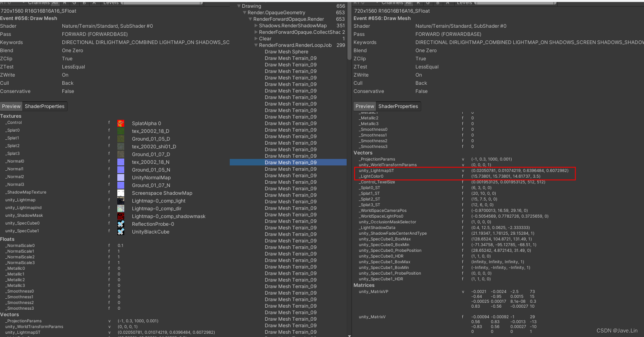
Task: Click the SplatAlpha 0 texture name
Action: (146, 123)
